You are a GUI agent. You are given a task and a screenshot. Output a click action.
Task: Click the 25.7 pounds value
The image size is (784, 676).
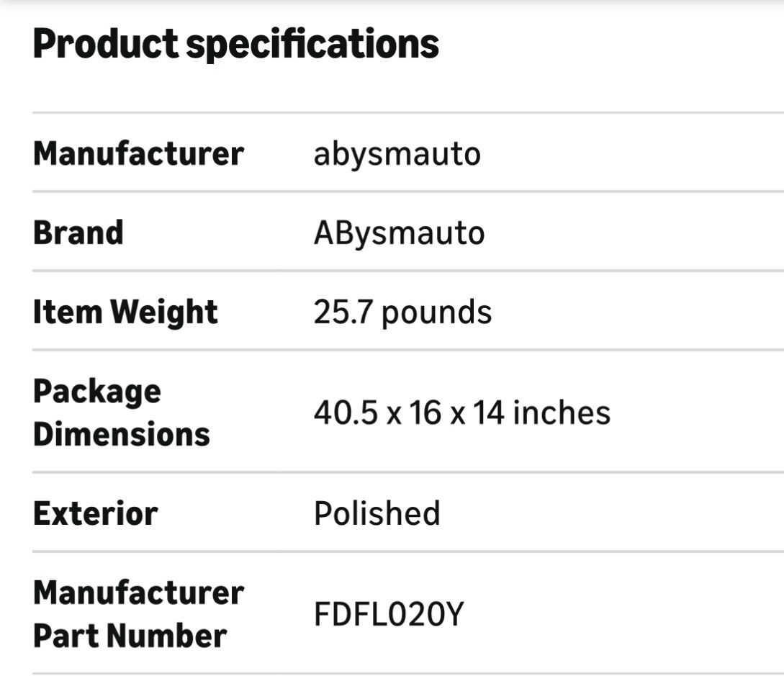(402, 313)
